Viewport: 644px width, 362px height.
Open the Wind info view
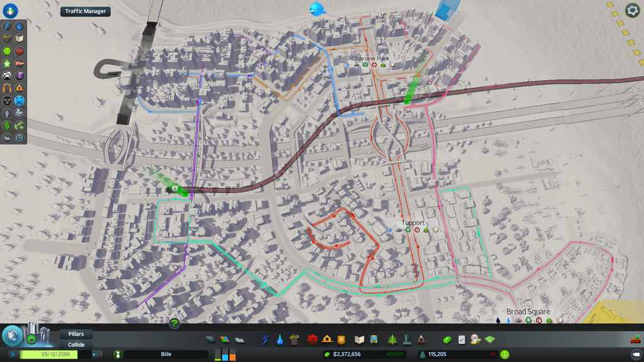[x=19, y=63]
